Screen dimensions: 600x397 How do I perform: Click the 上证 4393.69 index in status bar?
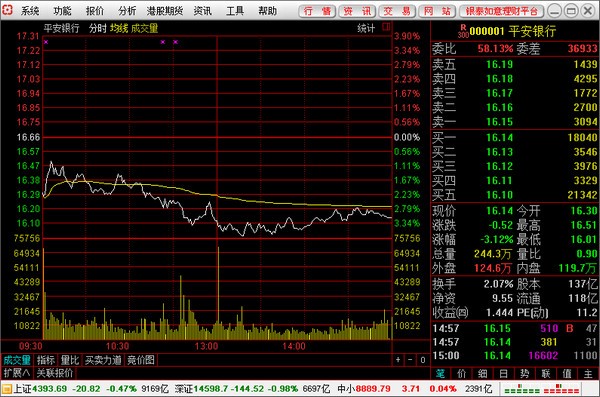[40, 389]
